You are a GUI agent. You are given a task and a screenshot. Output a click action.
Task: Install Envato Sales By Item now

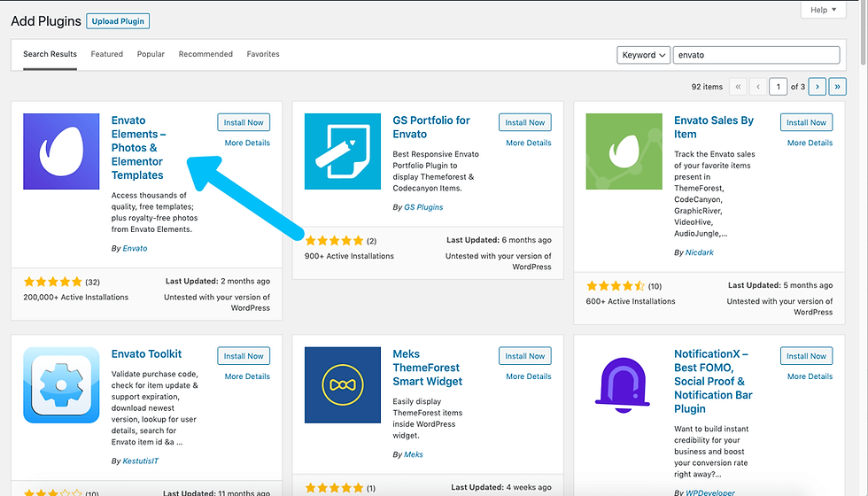point(806,122)
